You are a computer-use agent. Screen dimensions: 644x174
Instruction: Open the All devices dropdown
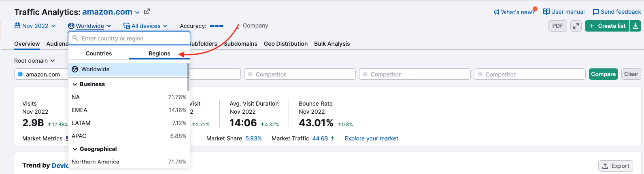point(145,26)
